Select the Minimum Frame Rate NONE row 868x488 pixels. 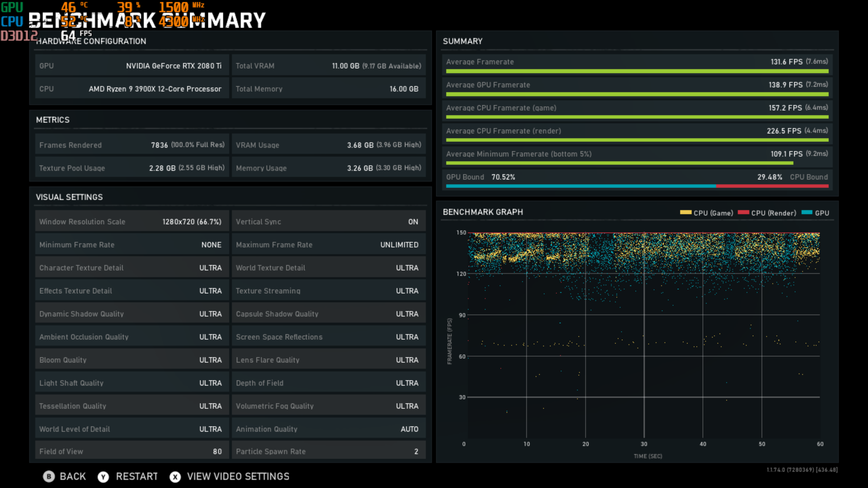pos(132,244)
